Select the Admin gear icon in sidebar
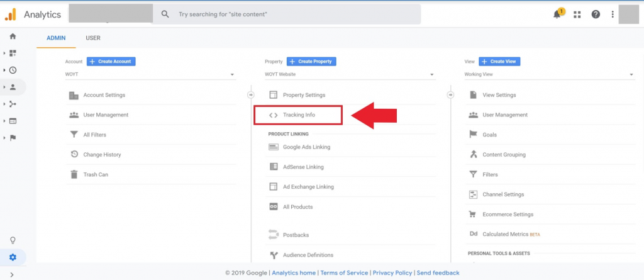 (13, 257)
